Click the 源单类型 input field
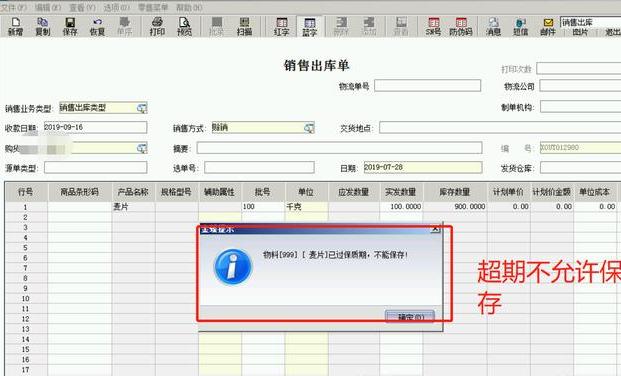Image resolution: width=621 pixels, height=376 pixels. point(95,167)
